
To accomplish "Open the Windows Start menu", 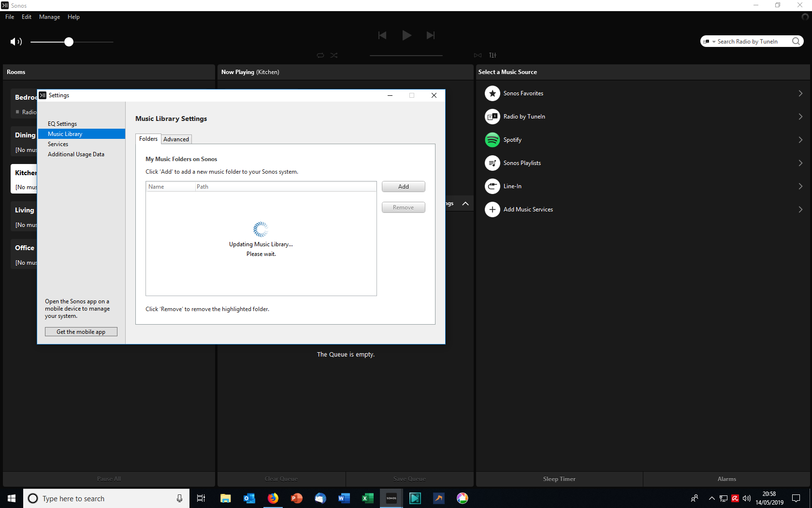I will [12, 498].
